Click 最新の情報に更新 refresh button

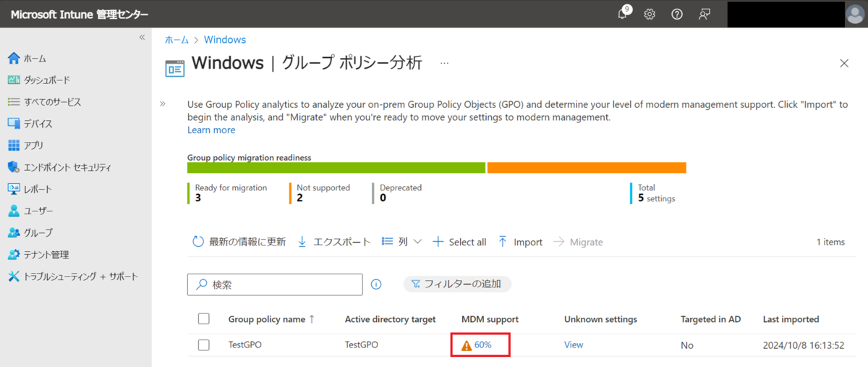pyautogui.click(x=239, y=242)
